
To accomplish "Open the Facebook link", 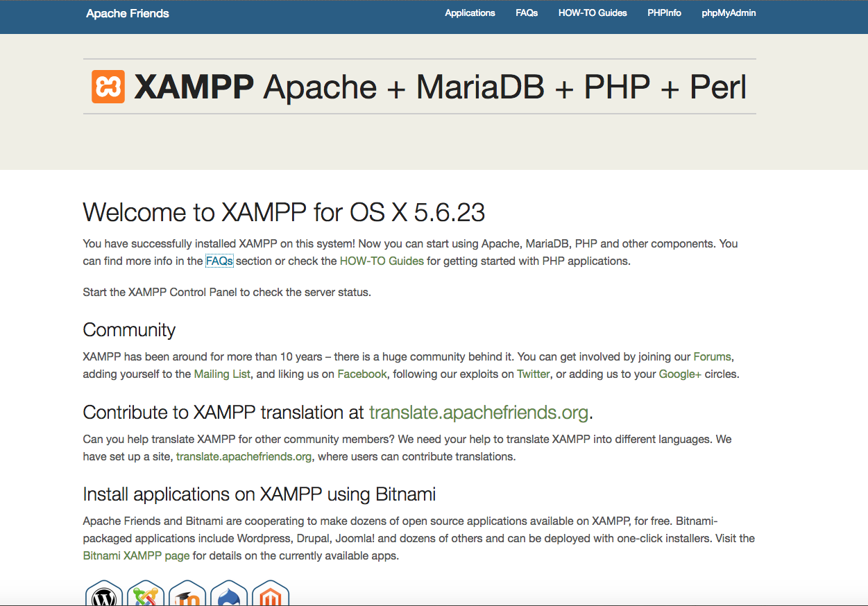I will pyautogui.click(x=362, y=374).
